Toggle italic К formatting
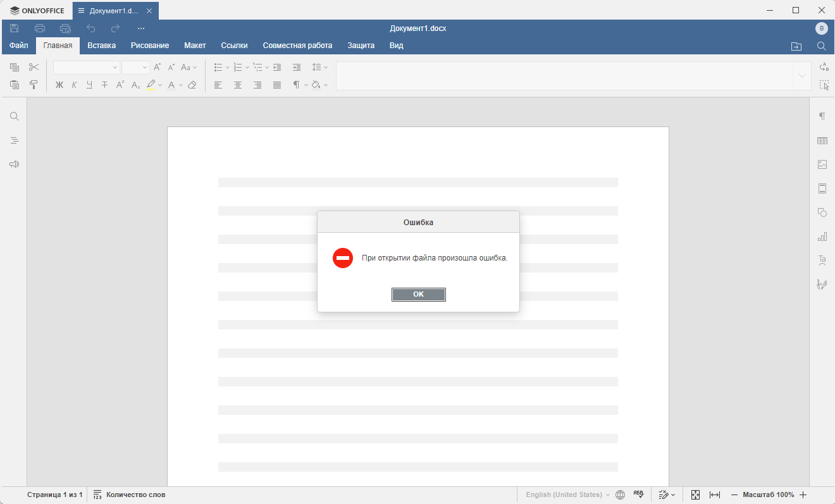Viewport: 835px width, 504px height. coord(74,85)
